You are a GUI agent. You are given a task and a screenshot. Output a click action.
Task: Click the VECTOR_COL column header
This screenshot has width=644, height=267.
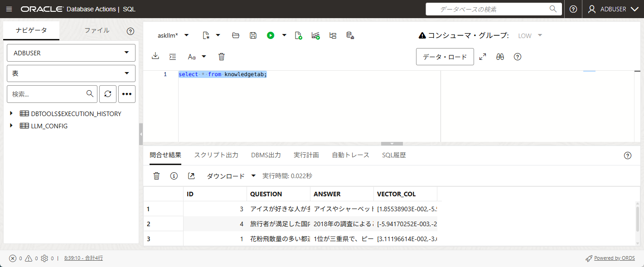406,194
